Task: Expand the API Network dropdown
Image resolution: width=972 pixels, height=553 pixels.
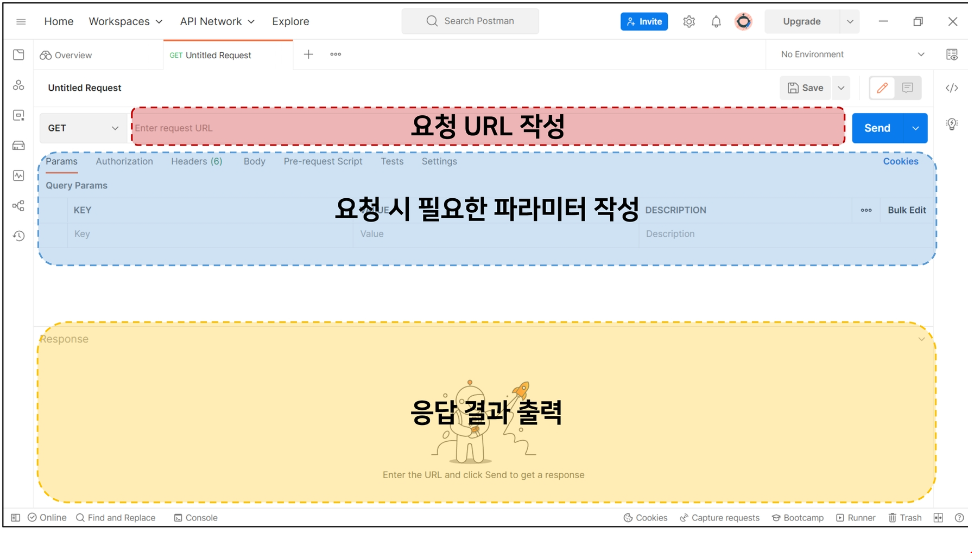Action: (217, 22)
